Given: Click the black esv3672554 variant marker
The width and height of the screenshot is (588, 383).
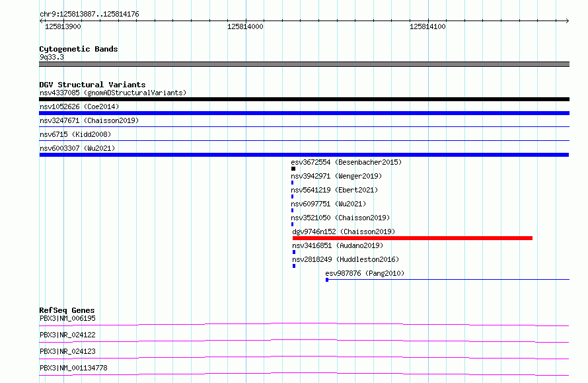Looking at the screenshot, I should click(x=293, y=169).
